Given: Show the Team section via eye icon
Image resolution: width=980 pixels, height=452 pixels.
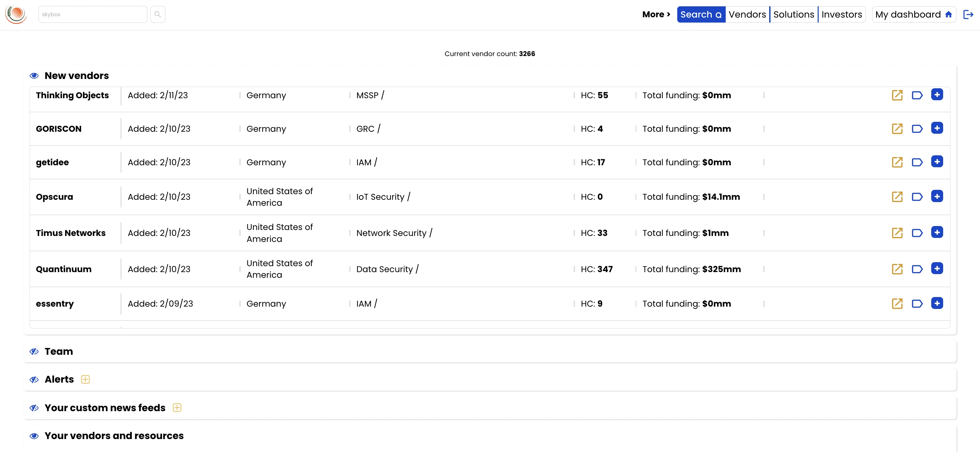Looking at the screenshot, I should (x=34, y=351).
